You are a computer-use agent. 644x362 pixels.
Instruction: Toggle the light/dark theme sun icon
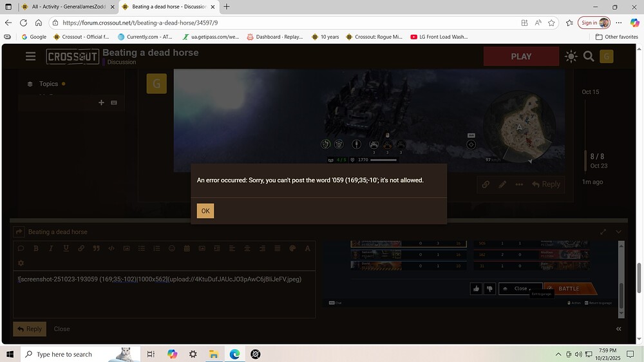(571, 57)
